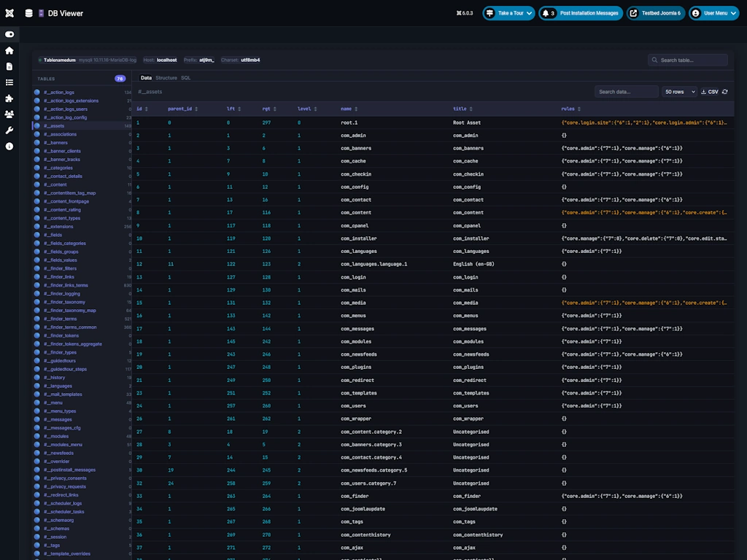The width and height of the screenshot is (747, 560).
Task: Open the 50 rows page size dropdown
Action: click(679, 92)
